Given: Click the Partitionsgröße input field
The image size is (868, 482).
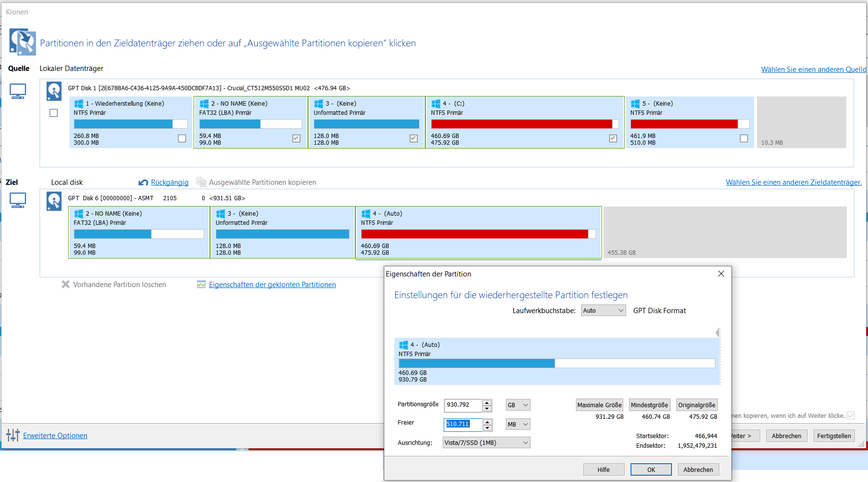Looking at the screenshot, I should [x=463, y=405].
